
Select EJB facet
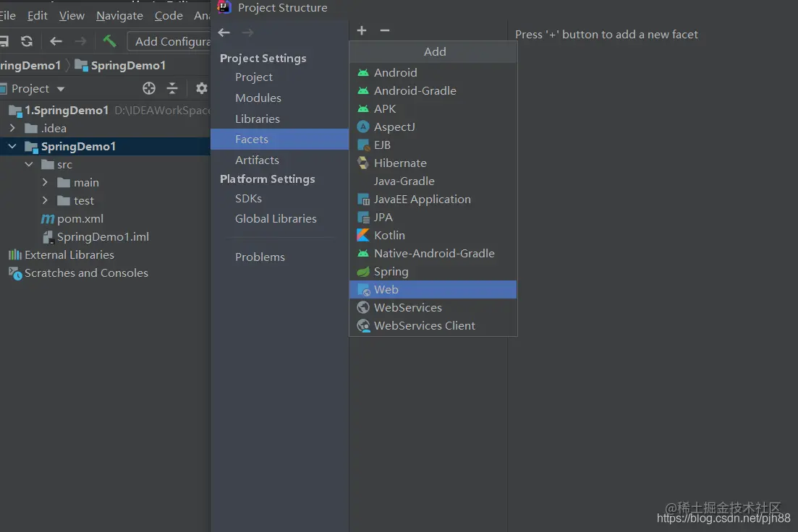pos(433,145)
